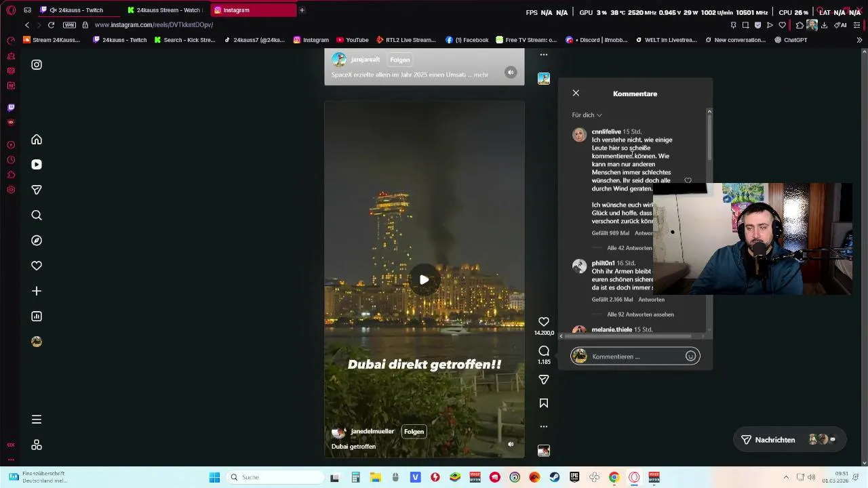Go back to the previous page
Viewport: 868px width, 488px height.
27,25
